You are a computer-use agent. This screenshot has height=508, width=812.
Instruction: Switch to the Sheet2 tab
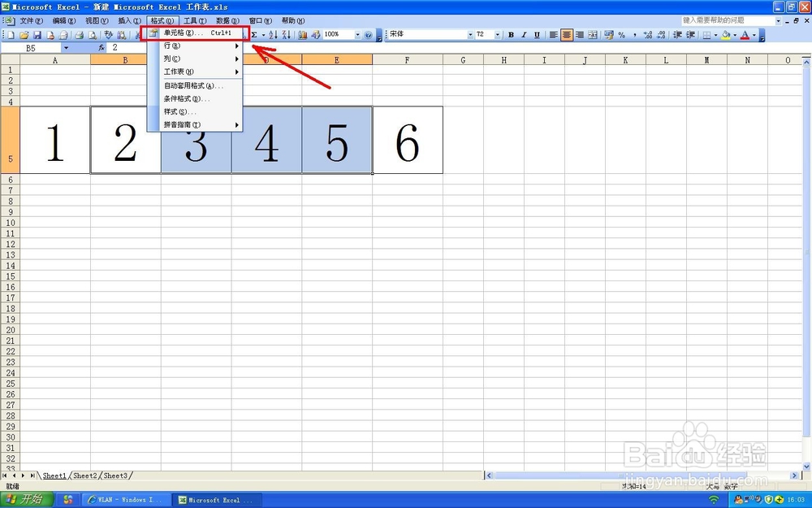point(85,475)
